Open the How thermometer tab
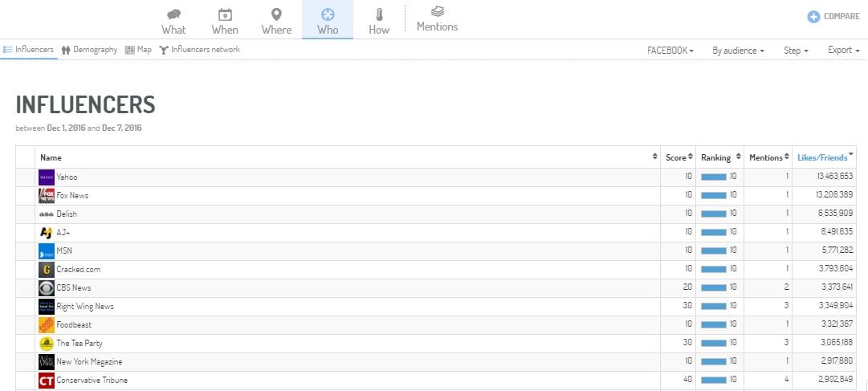The height and width of the screenshot is (391, 868). [379, 20]
